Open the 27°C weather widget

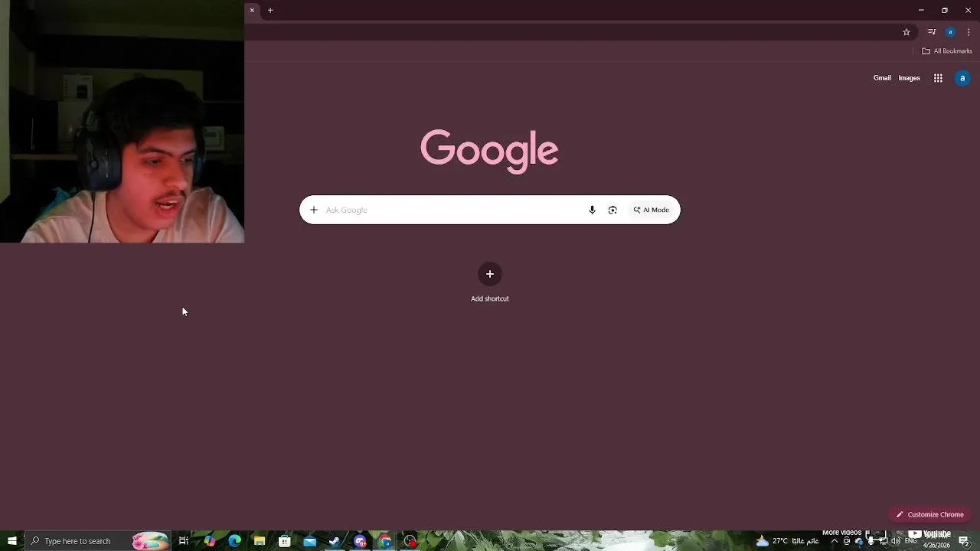(787, 541)
